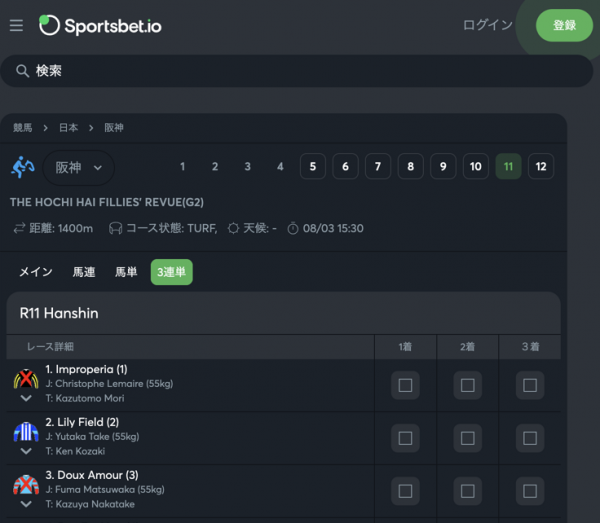The height and width of the screenshot is (523, 600).
Task: Check 2着 box for Lily Field
Action: tap(468, 438)
